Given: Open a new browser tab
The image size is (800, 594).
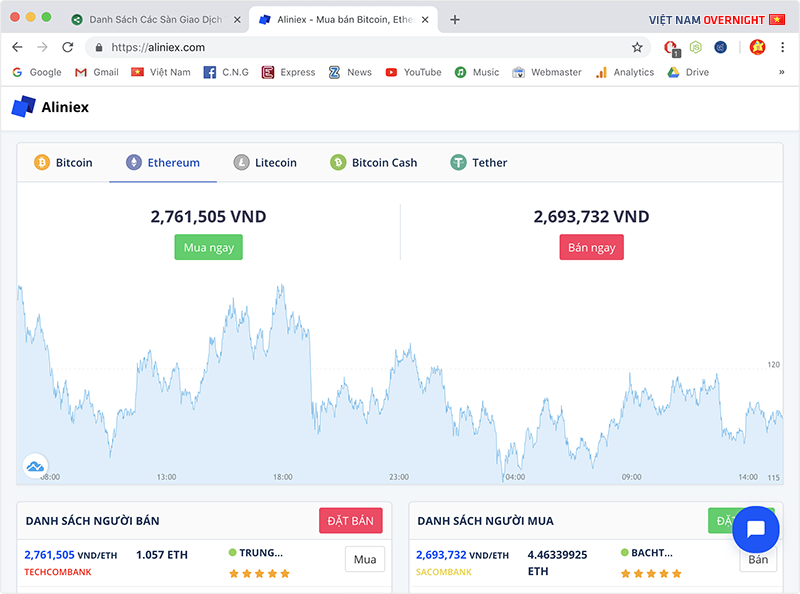Looking at the screenshot, I should tap(455, 19).
